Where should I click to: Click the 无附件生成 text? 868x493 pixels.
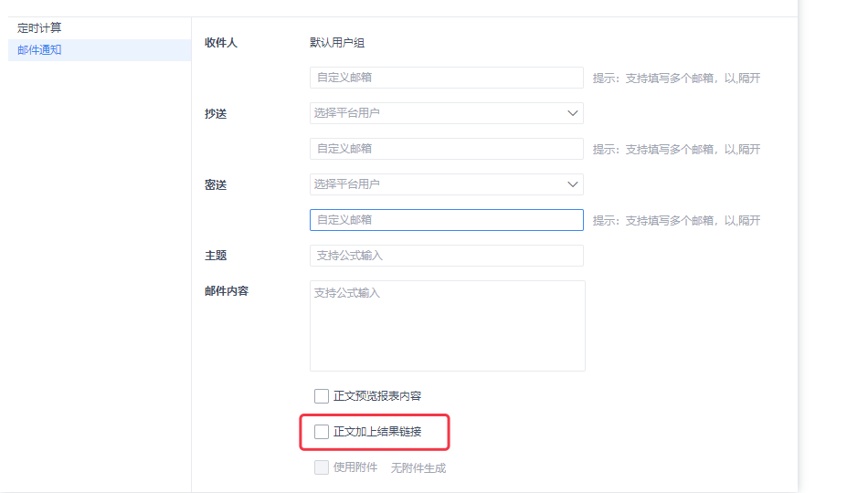[x=418, y=468]
